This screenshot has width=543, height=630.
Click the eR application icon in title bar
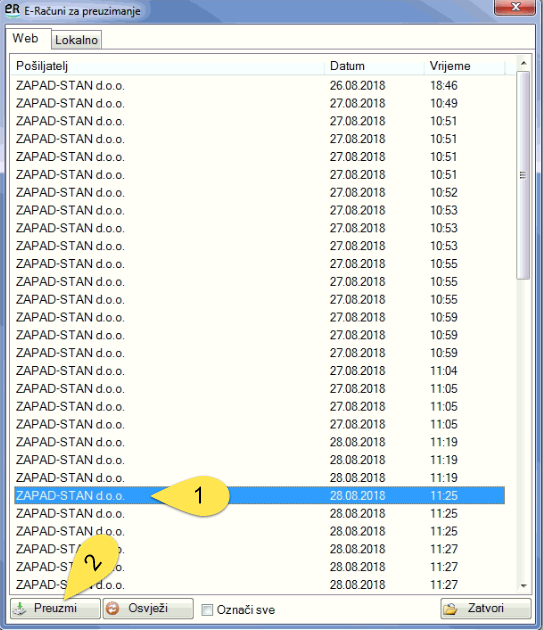[x=12, y=10]
